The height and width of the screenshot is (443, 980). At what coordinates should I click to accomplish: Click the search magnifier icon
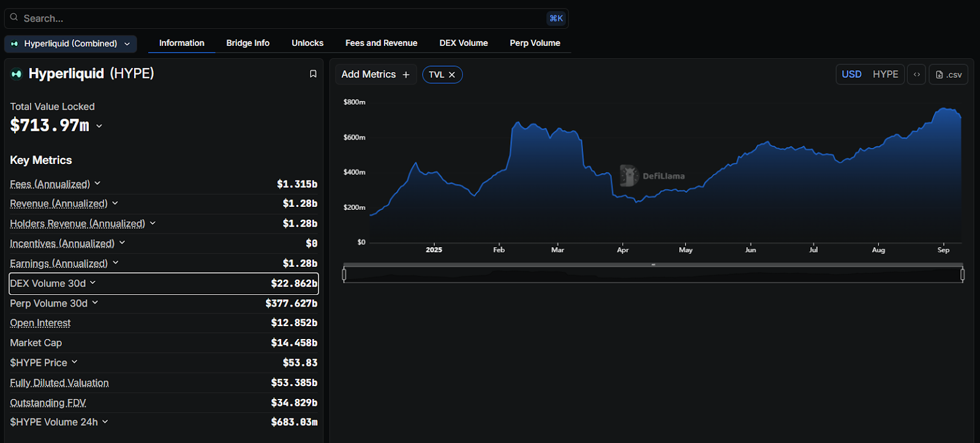tap(14, 18)
